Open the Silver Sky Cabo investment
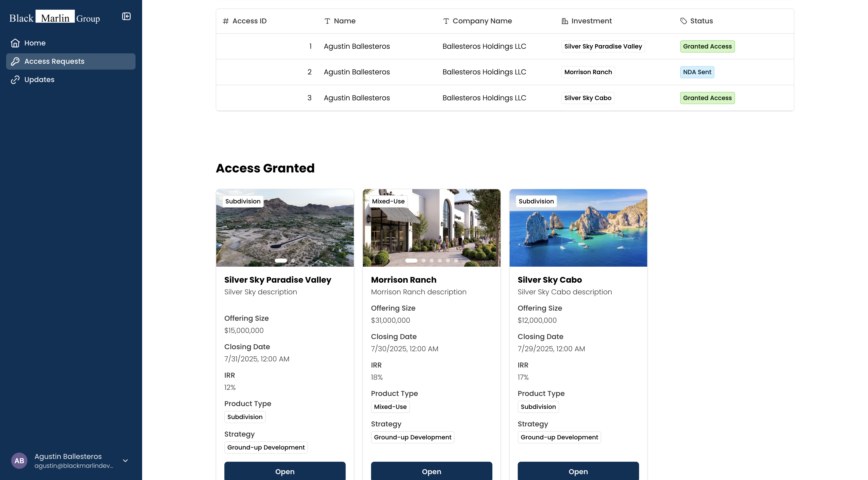Viewport: 868px width, 480px height. [x=578, y=471]
